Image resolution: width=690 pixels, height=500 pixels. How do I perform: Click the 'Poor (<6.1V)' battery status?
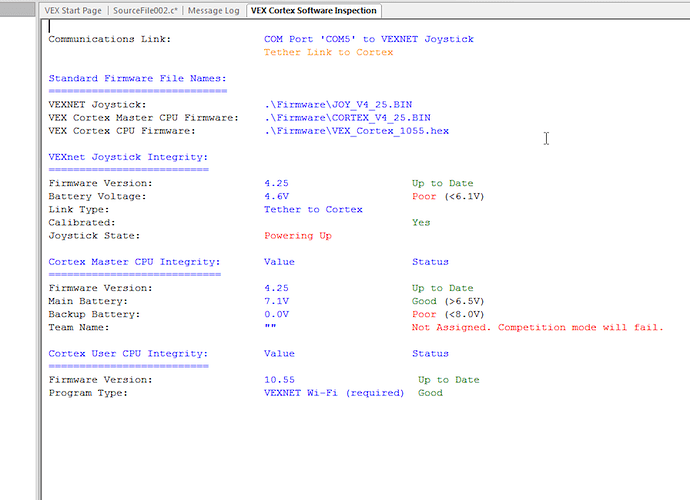coord(448,196)
